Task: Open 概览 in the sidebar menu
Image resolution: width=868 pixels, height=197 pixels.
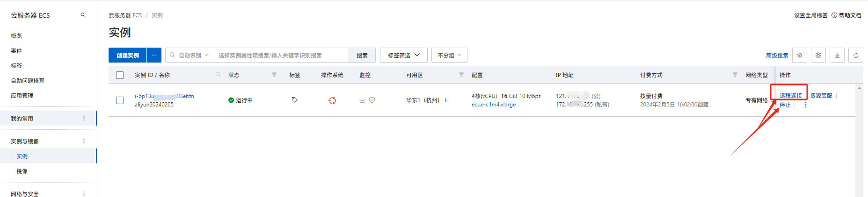Action: (x=16, y=36)
